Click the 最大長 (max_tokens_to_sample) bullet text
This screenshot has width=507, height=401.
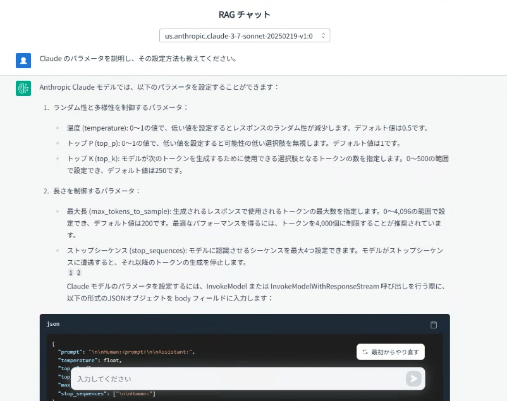[x=256, y=223]
